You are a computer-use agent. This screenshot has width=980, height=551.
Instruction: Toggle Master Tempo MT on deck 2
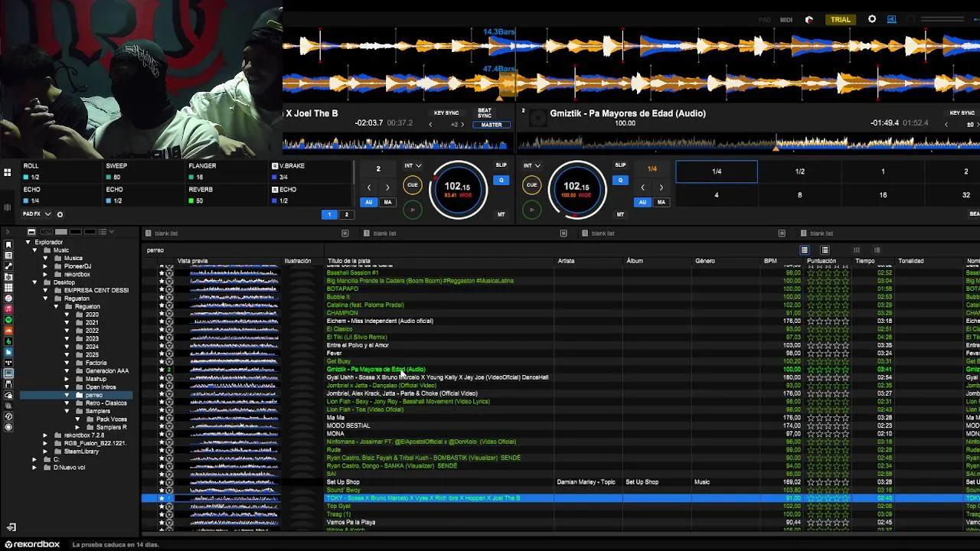click(x=620, y=214)
